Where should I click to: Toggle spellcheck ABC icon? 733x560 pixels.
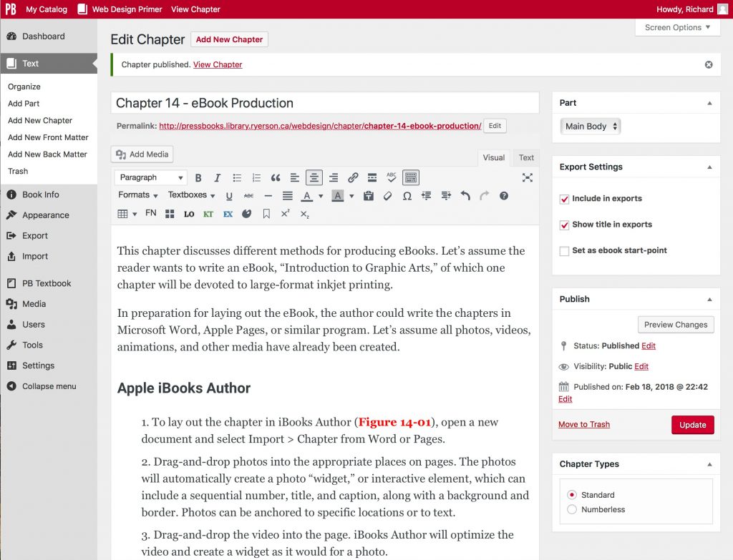pyautogui.click(x=392, y=177)
